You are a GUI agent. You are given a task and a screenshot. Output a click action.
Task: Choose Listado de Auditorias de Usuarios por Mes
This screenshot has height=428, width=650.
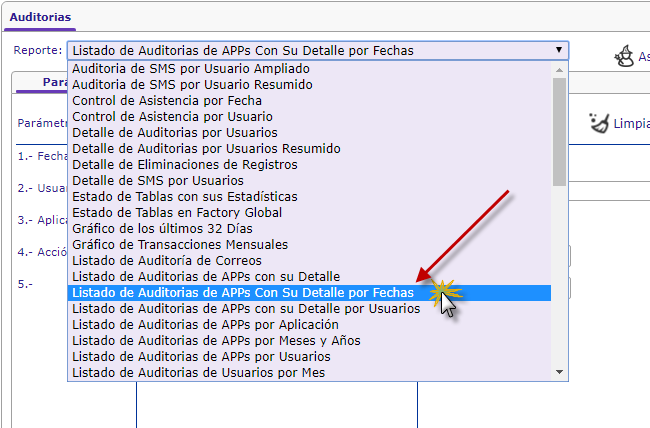(x=309, y=372)
